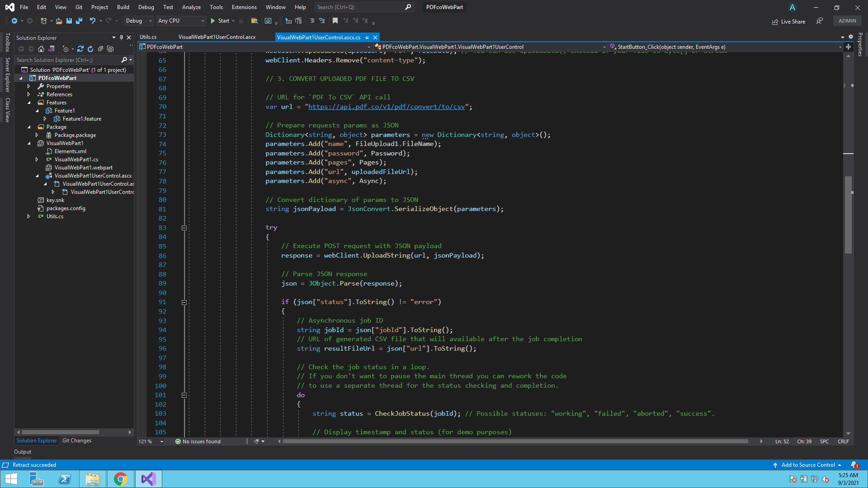Toggle bookmark icon in toolbar
The height and width of the screenshot is (488, 868).
point(335,21)
